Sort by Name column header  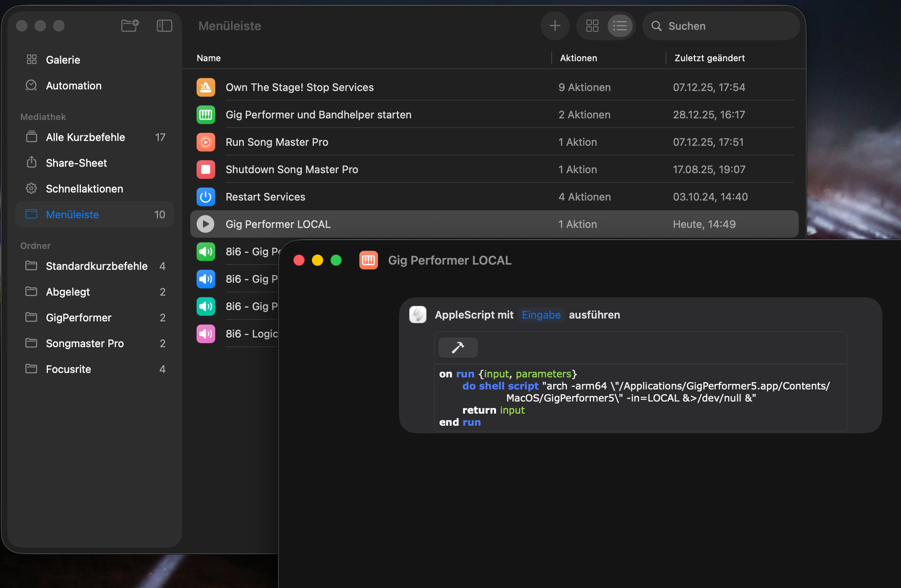(209, 58)
